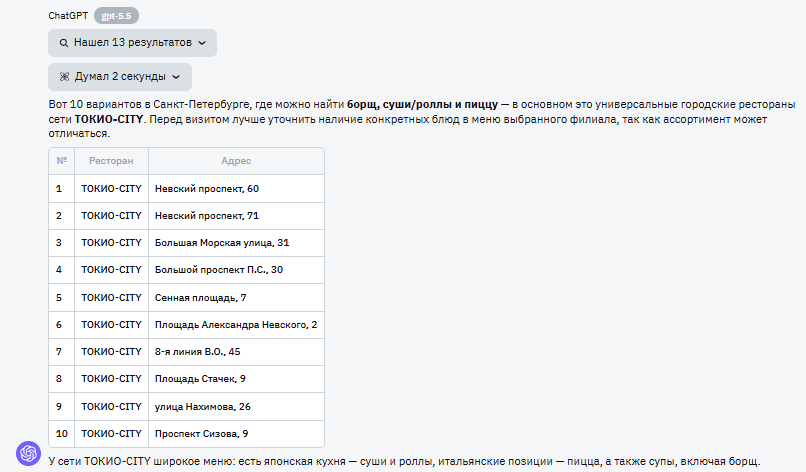Open the Нашел 13 результатов search summary
Viewport: 806px width, 472px height.
coord(133,43)
